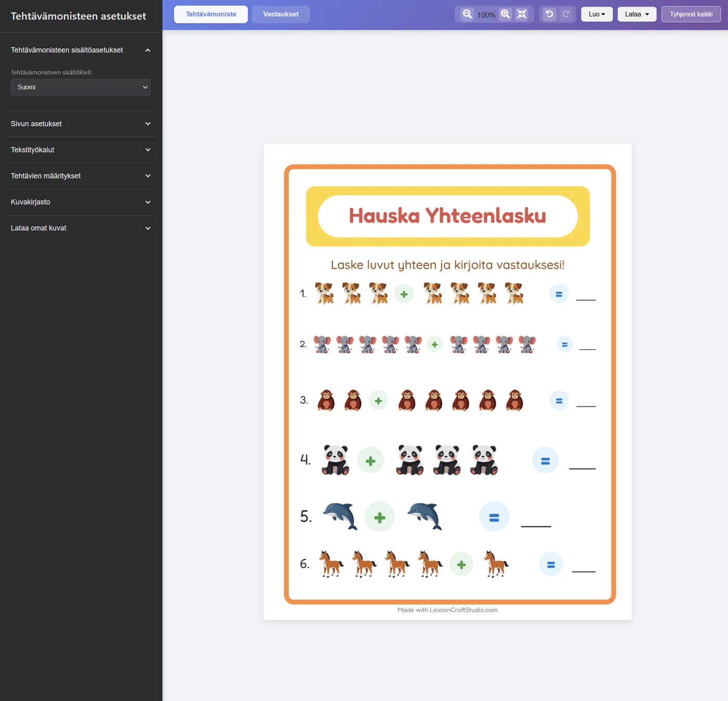Select the right dolphin in problem 5

coord(425,516)
